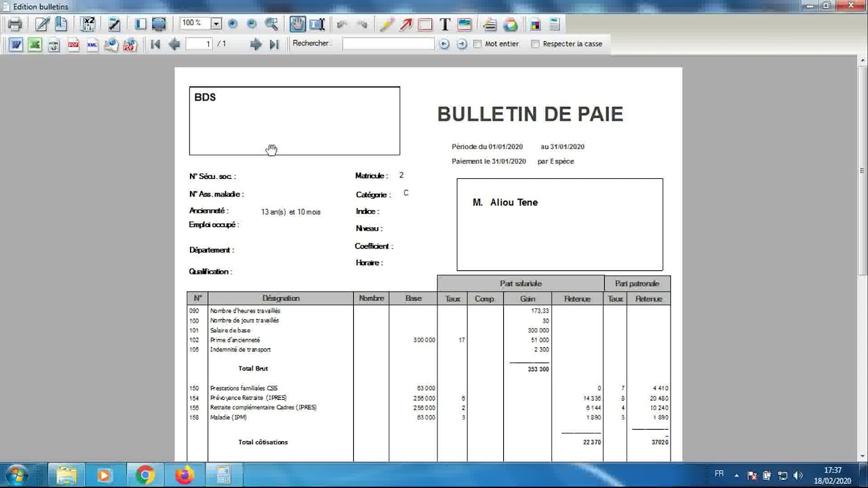868x488 pixels.
Task: Send the bulletin by email
Action: pyautogui.click(x=111, y=45)
